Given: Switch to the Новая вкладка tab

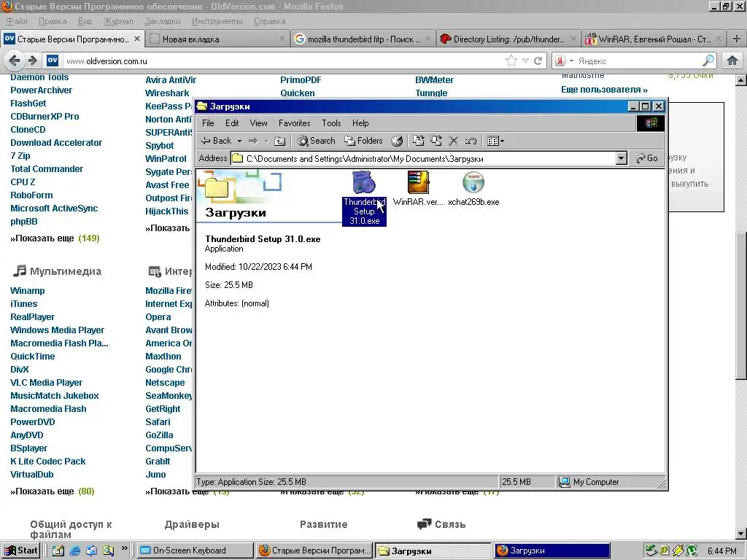Looking at the screenshot, I should click(x=217, y=39).
